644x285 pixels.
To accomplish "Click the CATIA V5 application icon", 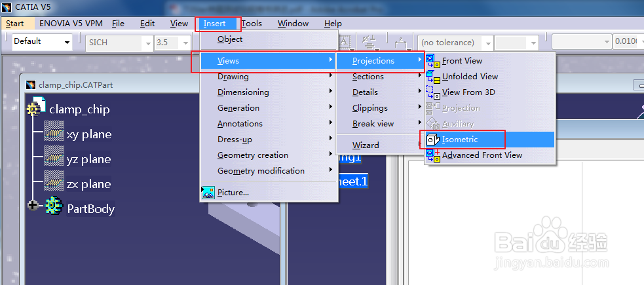I will pos(7,7).
